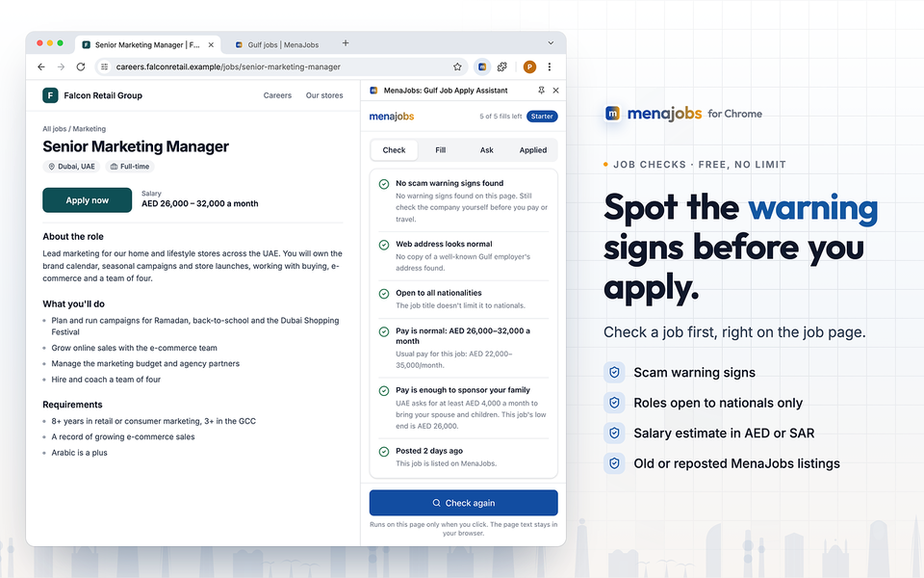Close the Senior Marketing Manager tab
This screenshot has width=924, height=578.
pos(211,45)
